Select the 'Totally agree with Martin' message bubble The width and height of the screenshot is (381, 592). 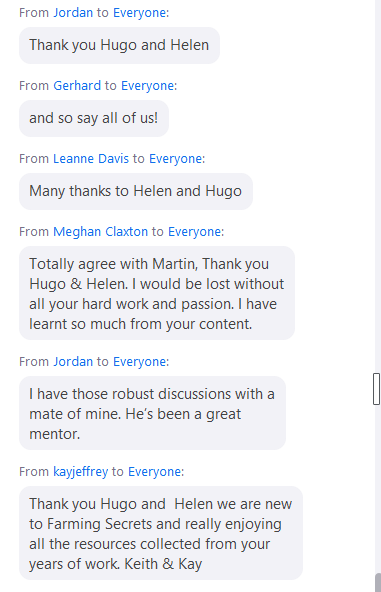pos(157,293)
